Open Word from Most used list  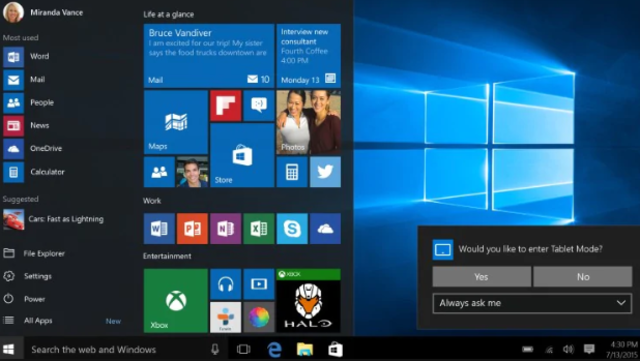26,56
